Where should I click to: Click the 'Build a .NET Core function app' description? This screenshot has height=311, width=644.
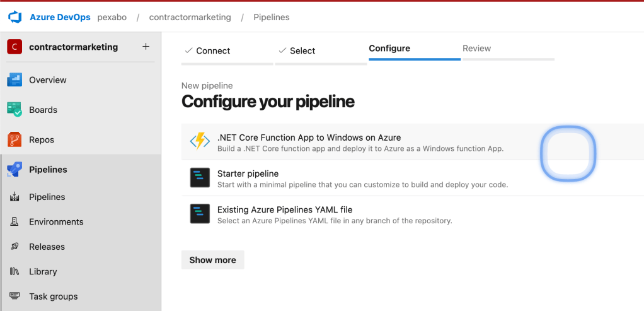click(x=360, y=148)
